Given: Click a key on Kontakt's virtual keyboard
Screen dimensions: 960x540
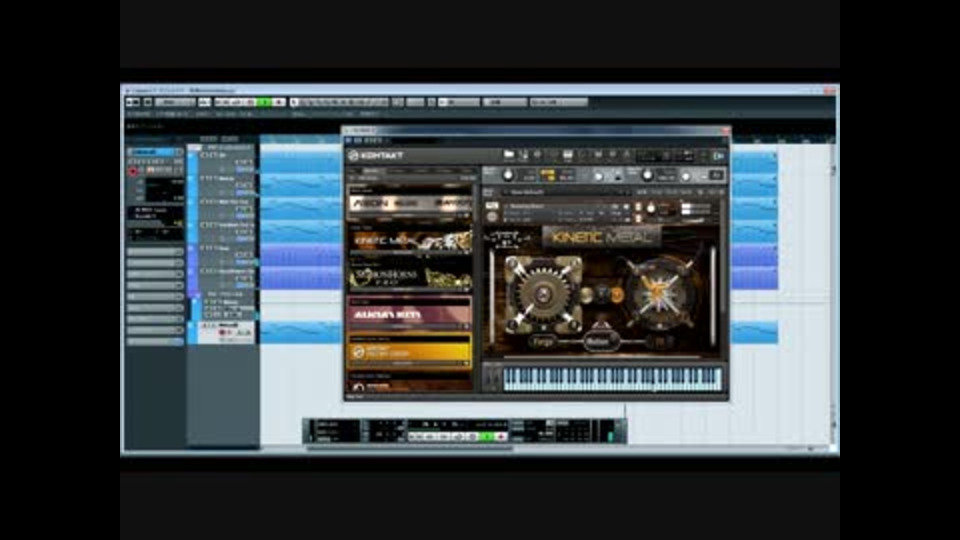Looking at the screenshot, I should (x=612, y=379).
